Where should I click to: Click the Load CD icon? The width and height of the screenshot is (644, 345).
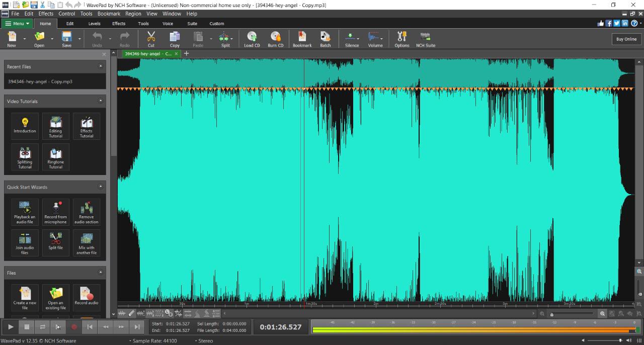(252, 37)
